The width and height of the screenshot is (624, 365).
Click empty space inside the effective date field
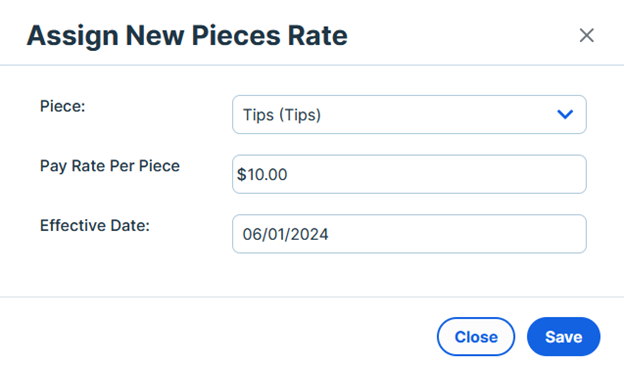458,234
